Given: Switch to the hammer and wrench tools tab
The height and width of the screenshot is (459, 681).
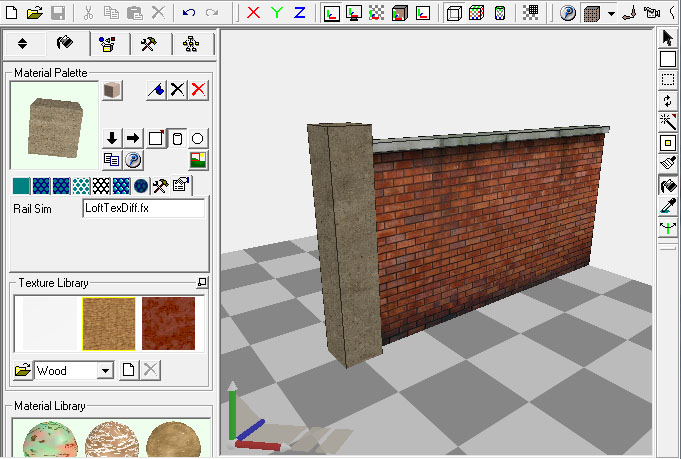Looking at the screenshot, I should point(149,44).
